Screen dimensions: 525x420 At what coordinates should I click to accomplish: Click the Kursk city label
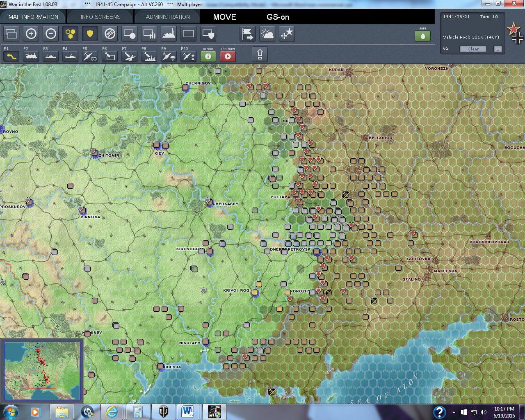(336, 70)
